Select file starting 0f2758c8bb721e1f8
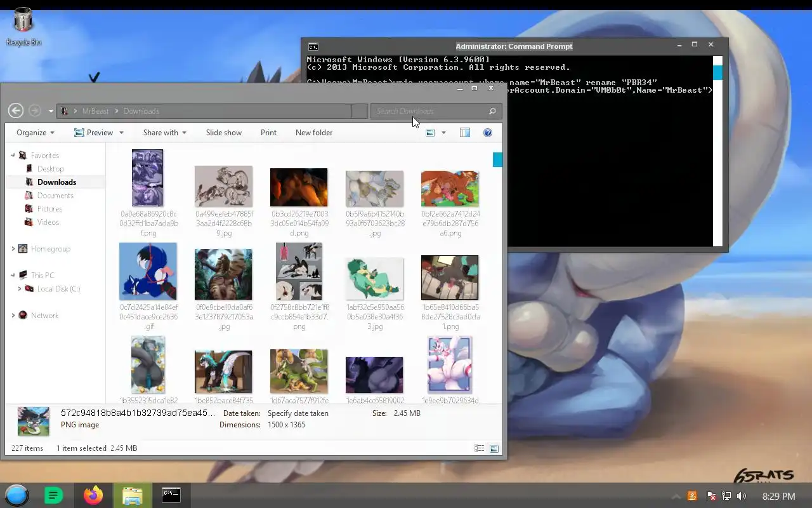The width and height of the screenshot is (812, 508). 299,286
